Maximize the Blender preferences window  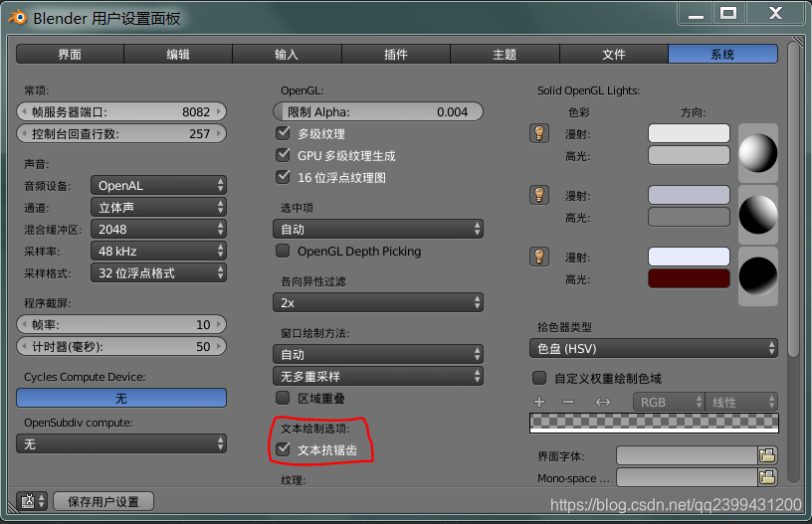[728, 13]
